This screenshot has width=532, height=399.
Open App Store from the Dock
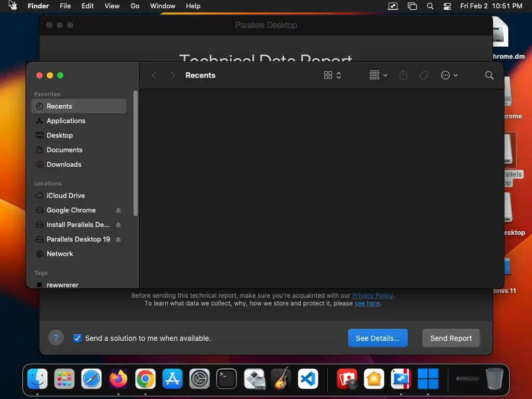(x=172, y=379)
